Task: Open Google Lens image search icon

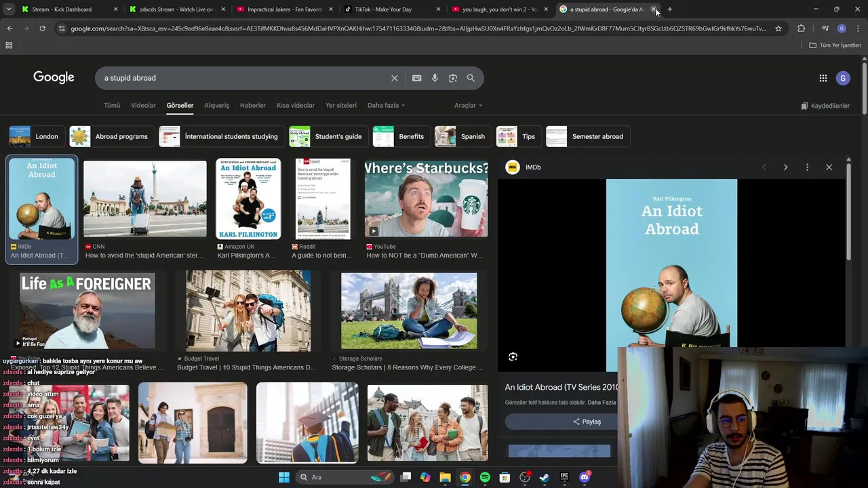Action: click(453, 78)
